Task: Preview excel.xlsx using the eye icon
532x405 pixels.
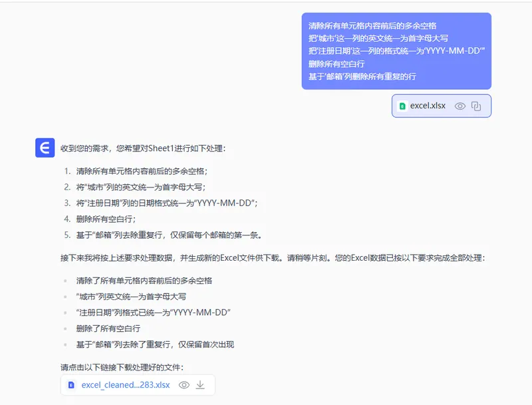Action: (460, 106)
